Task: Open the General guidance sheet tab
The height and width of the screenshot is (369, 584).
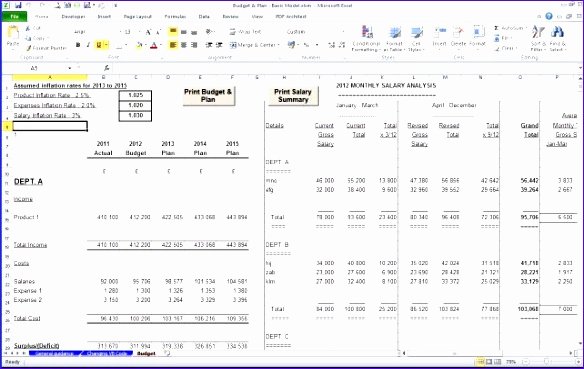Action: 54,353
